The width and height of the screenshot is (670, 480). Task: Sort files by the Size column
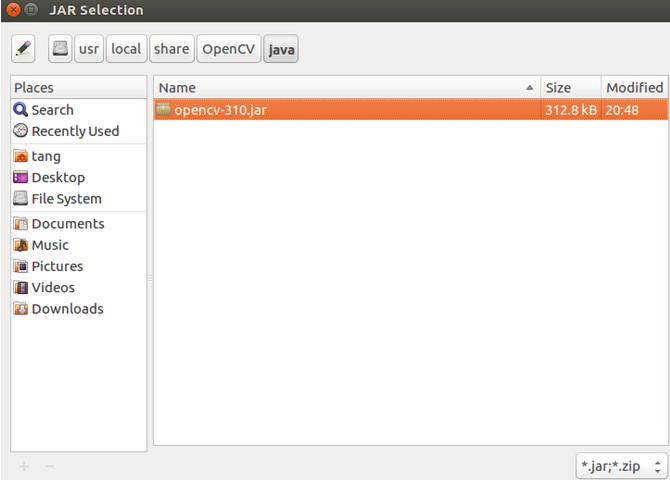(571, 88)
